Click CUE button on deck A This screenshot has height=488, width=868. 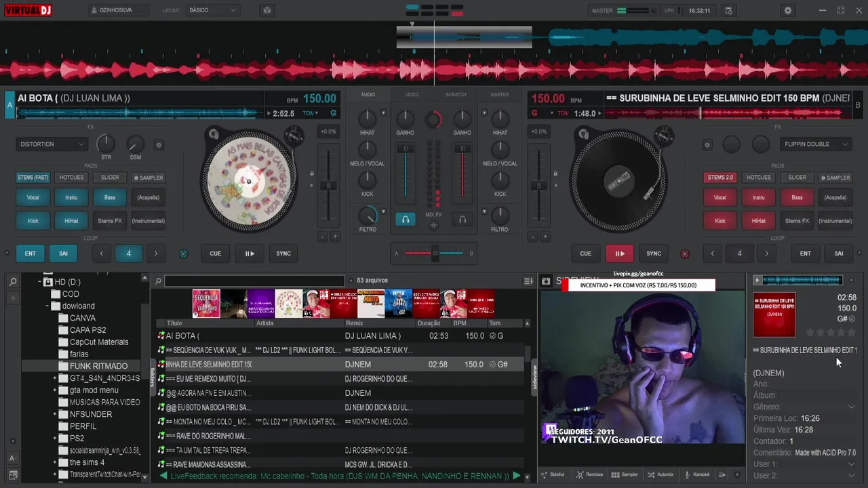(215, 253)
